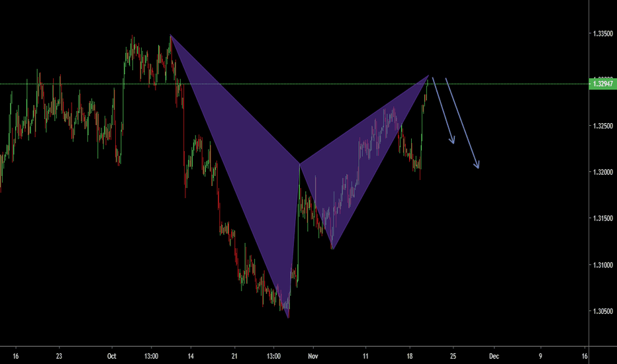Select the Dec label on the time axis
This screenshot has width=617, height=364.
pyautogui.click(x=493, y=355)
